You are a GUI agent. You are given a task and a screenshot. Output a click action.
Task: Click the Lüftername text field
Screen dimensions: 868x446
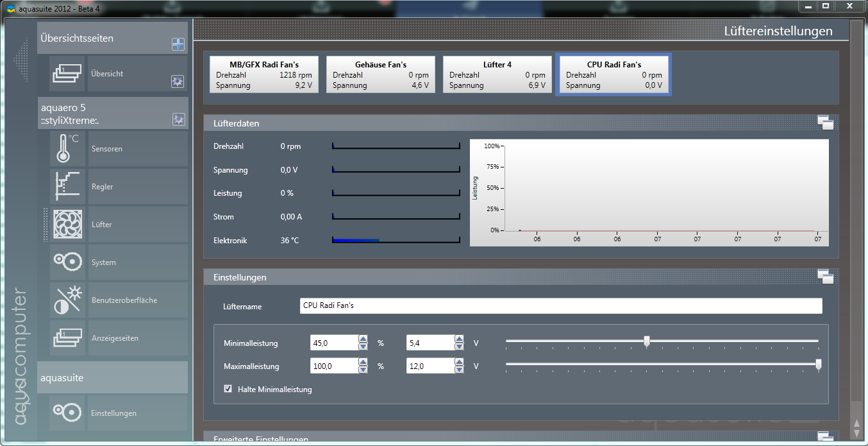click(x=560, y=306)
